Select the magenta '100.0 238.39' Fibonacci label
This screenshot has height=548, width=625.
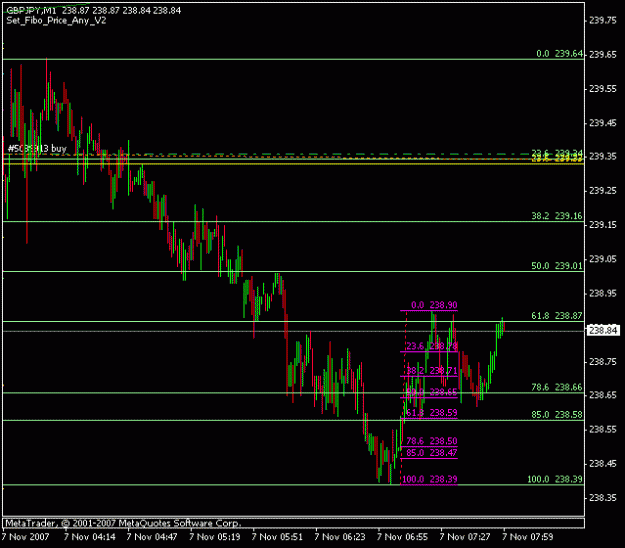pyautogui.click(x=430, y=479)
